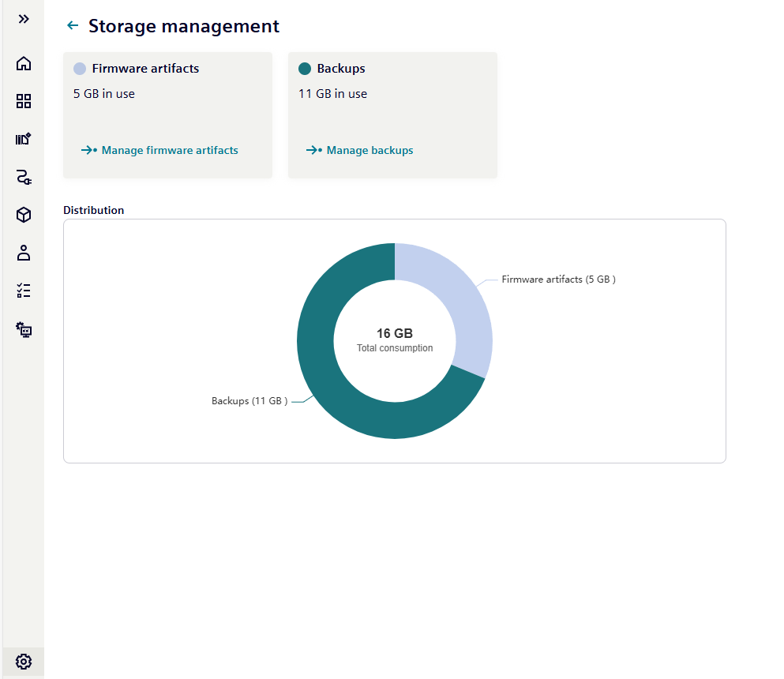Open the library edit icon in sidebar
Viewport: 784px width, 679px height.
(x=24, y=139)
